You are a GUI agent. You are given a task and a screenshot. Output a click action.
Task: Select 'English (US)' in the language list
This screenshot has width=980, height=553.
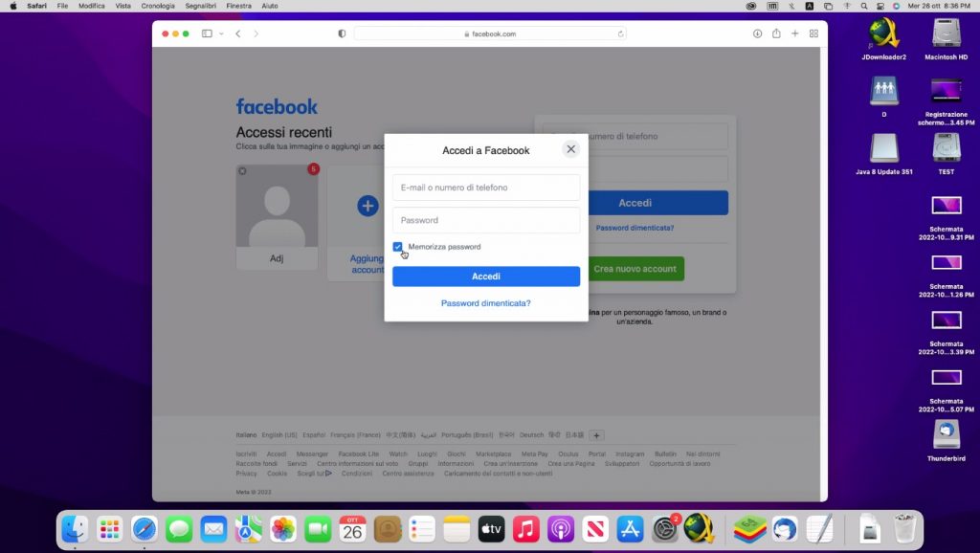click(x=278, y=433)
